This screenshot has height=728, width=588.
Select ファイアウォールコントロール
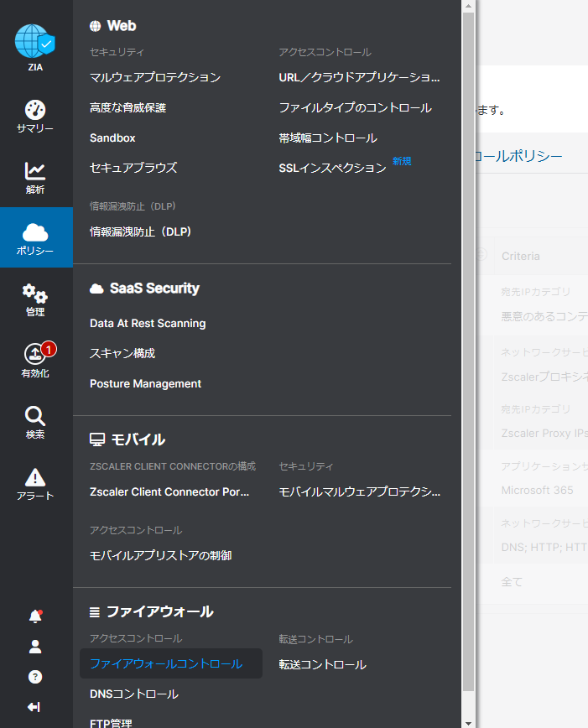pos(171,663)
